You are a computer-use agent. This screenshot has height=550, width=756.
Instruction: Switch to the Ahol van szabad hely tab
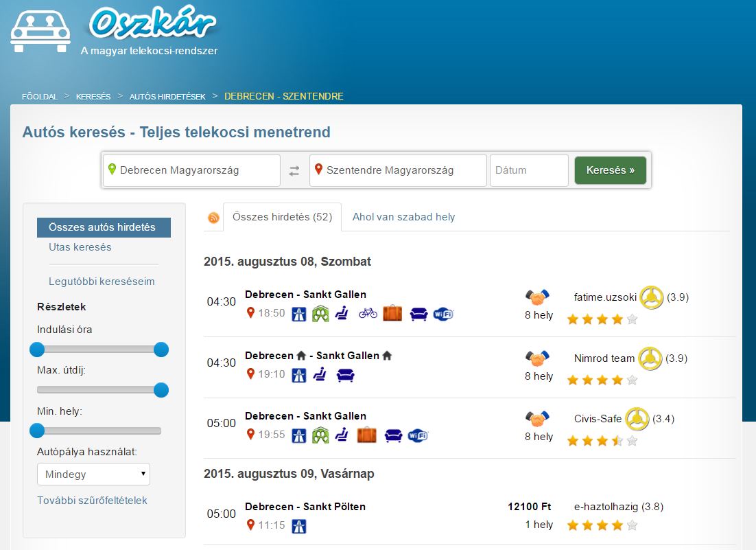click(x=403, y=217)
